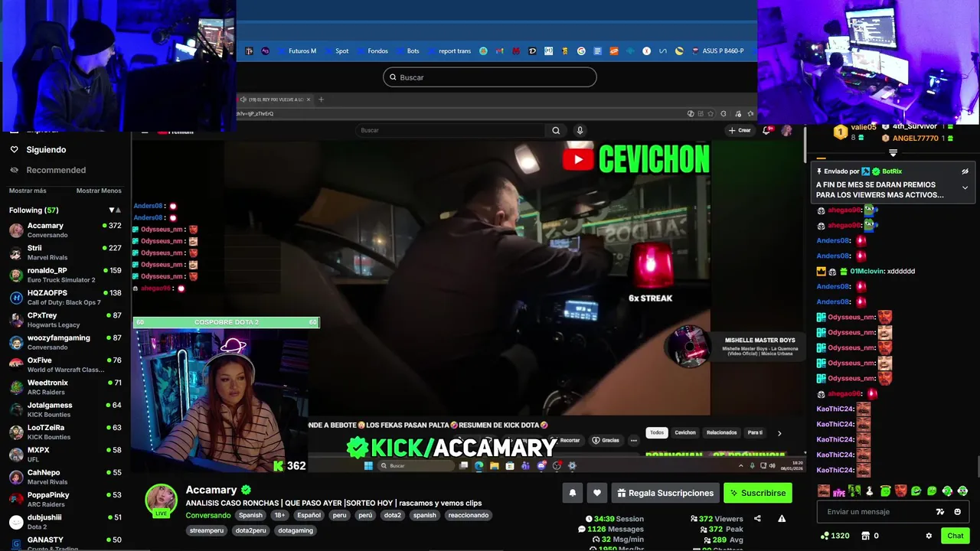The image size is (980, 551).
Task: Click the X bookmark icon
Action: (646, 51)
